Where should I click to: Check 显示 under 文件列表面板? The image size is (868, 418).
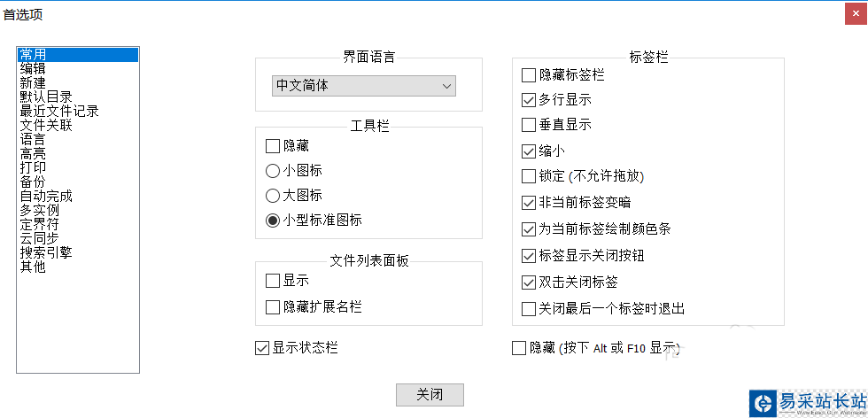273,281
